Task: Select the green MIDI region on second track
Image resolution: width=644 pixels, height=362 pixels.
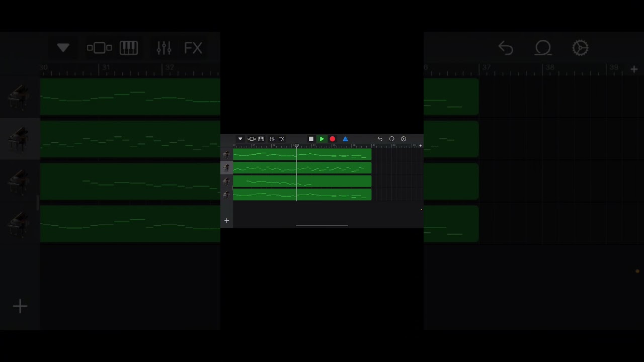Action: coord(302,168)
